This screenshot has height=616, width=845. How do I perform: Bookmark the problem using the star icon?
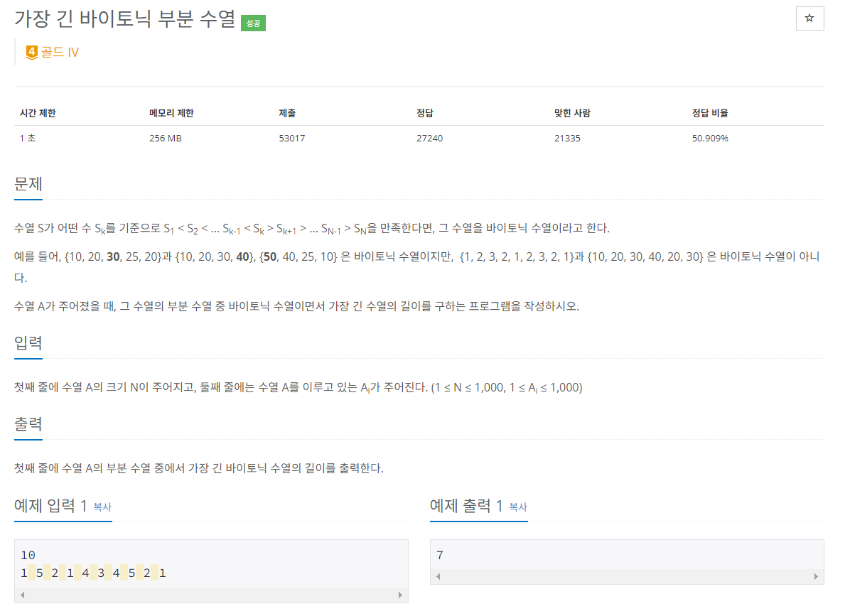(809, 19)
